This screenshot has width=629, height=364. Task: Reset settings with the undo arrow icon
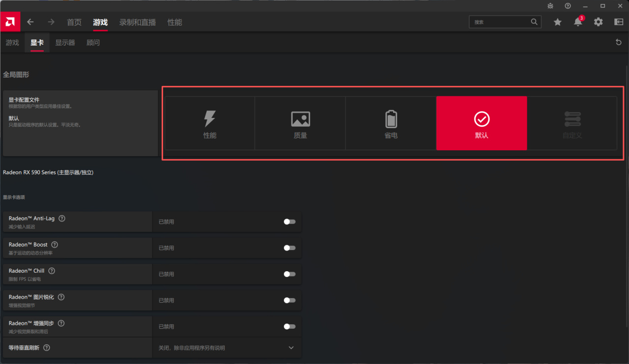(619, 43)
